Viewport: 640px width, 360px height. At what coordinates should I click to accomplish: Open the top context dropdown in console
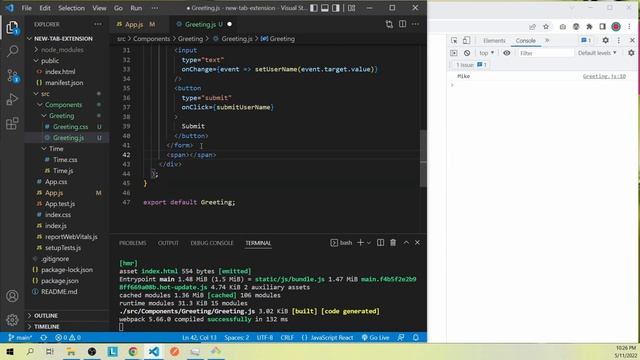coord(487,53)
